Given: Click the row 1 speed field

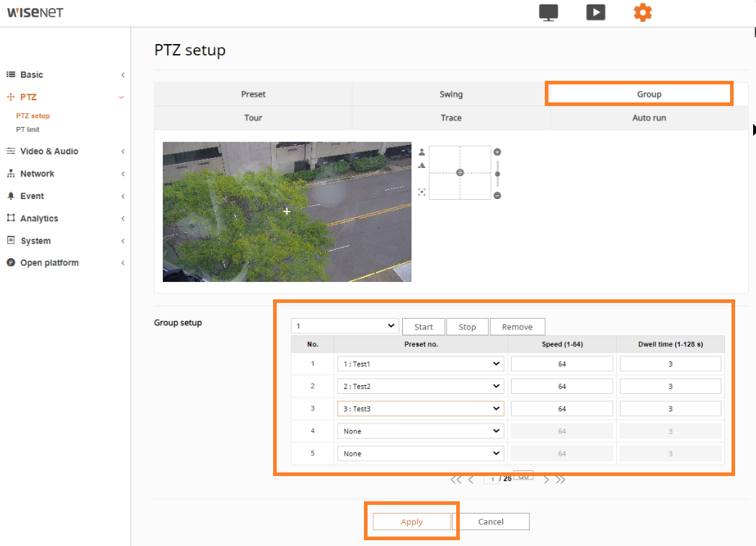Looking at the screenshot, I should point(561,364).
